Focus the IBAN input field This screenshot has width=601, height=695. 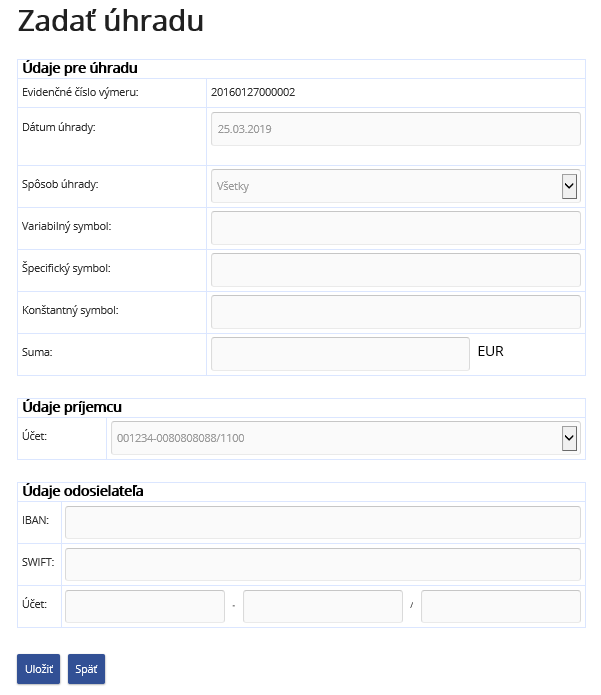click(323, 523)
